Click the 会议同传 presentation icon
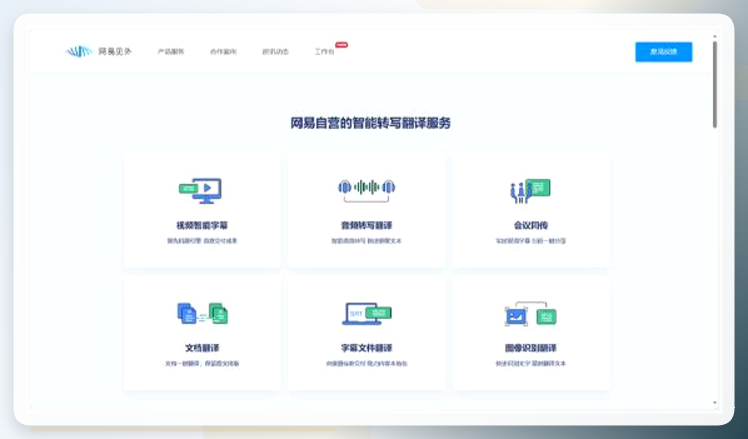This screenshot has width=748, height=439. (x=530, y=191)
